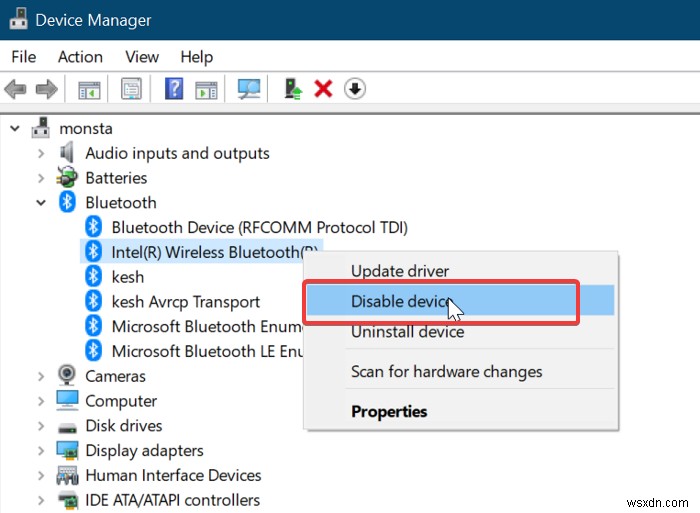The width and height of the screenshot is (700, 513).
Task: Toggle the action pane toolbar icon
Action: click(x=206, y=89)
